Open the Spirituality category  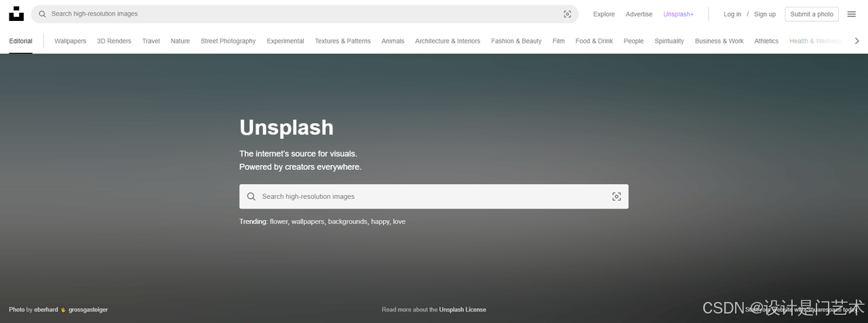point(669,41)
